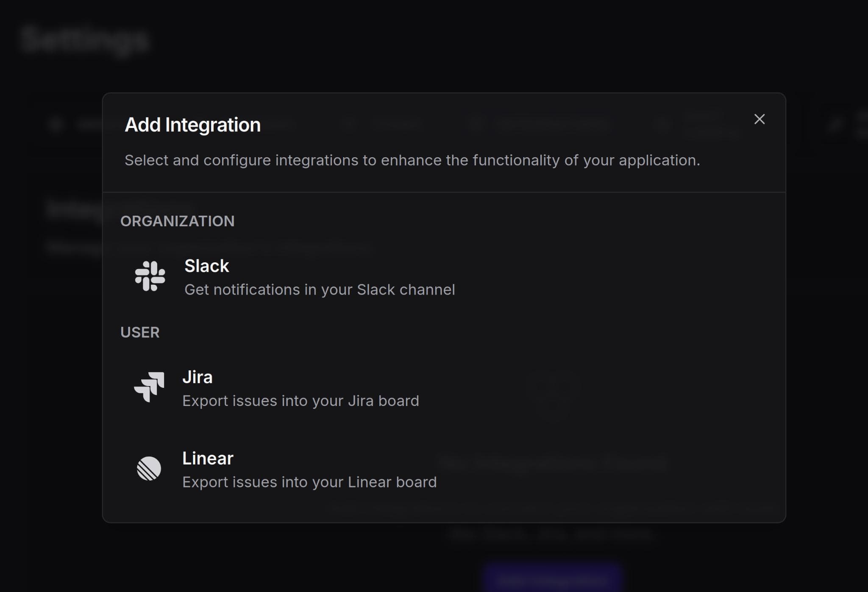Click the Linear logo icon
This screenshot has height=592, width=868.
[149, 468]
